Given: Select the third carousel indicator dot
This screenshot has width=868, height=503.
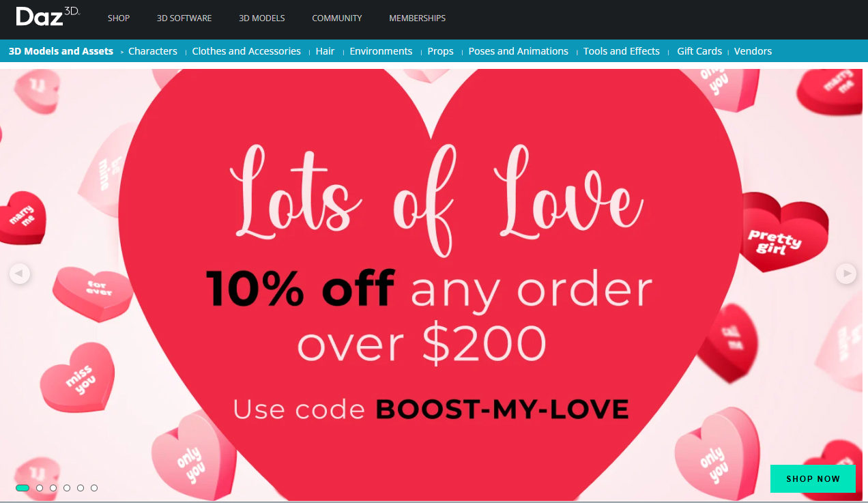Looking at the screenshot, I should (x=53, y=488).
